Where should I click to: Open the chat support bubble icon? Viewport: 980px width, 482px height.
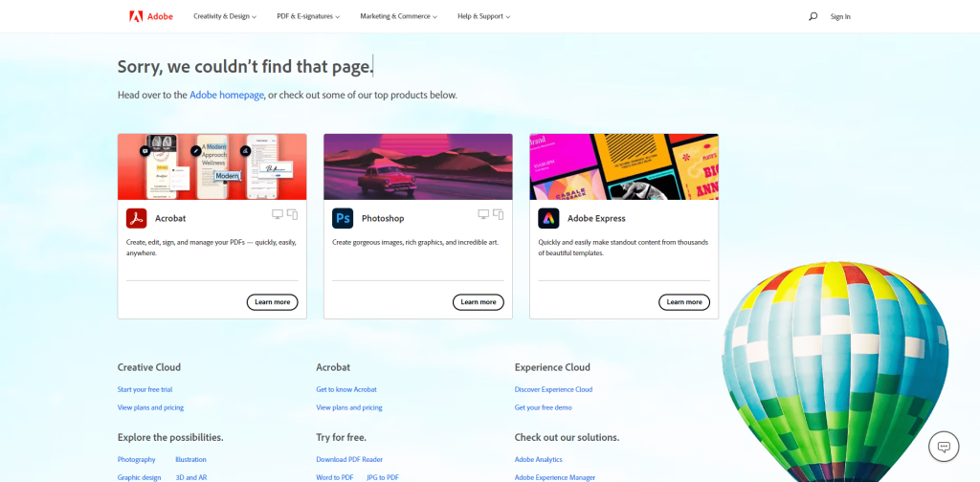[x=944, y=447]
